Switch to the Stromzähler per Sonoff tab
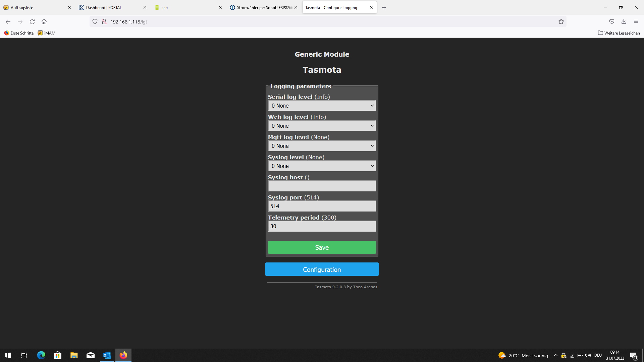The height and width of the screenshot is (362, 644). 264,7
